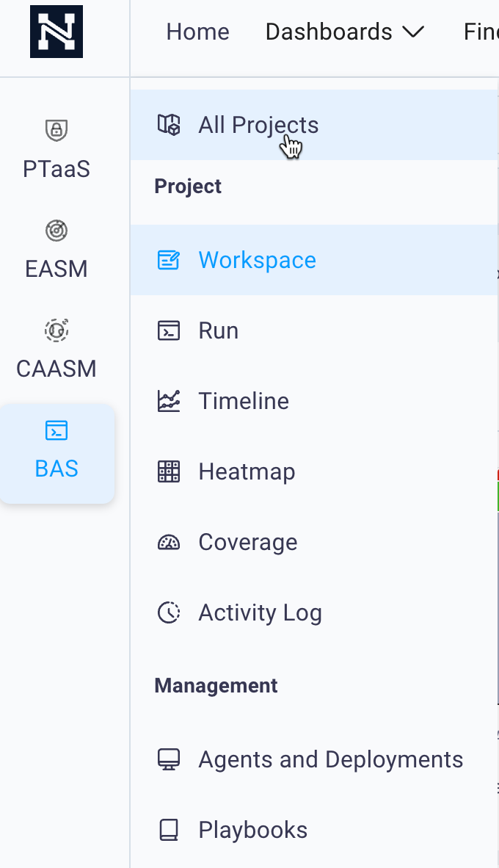Click the Workspace edit-note icon
The height and width of the screenshot is (868, 499).
[x=169, y=260]
